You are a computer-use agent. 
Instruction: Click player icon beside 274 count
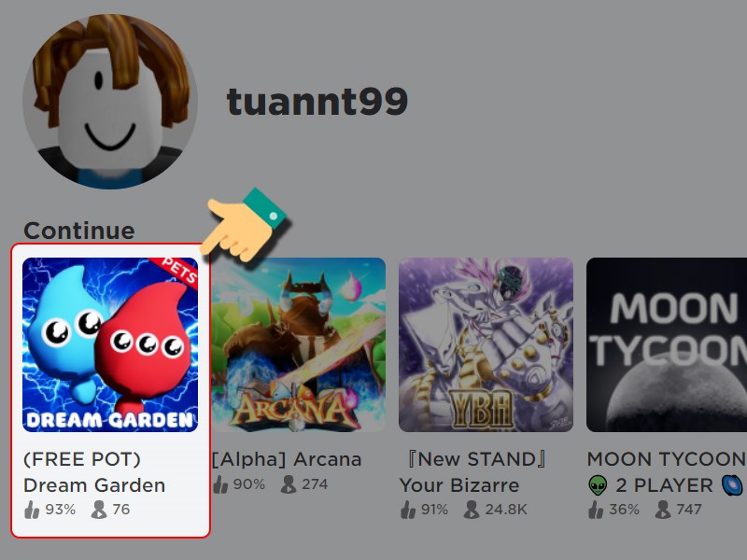(x=289, y=484)
